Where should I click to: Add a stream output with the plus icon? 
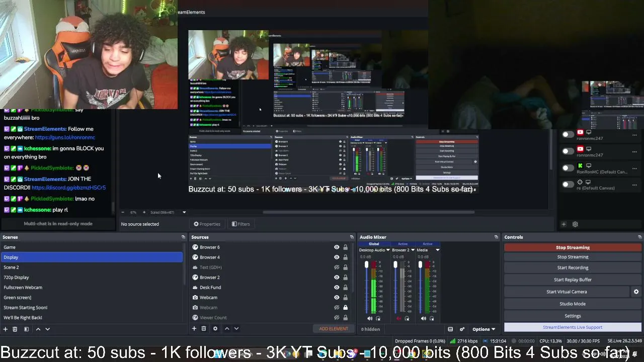tap(563, 224)
